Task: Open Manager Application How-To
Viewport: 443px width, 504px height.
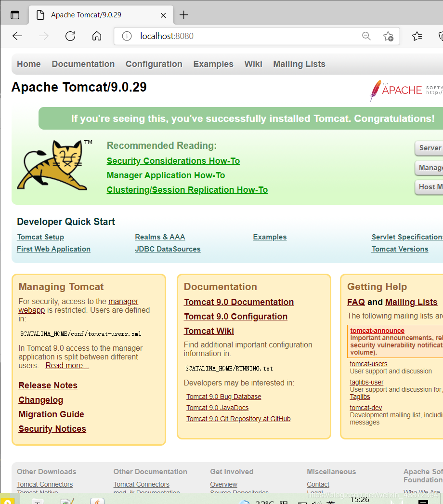Action: [166, 175]
